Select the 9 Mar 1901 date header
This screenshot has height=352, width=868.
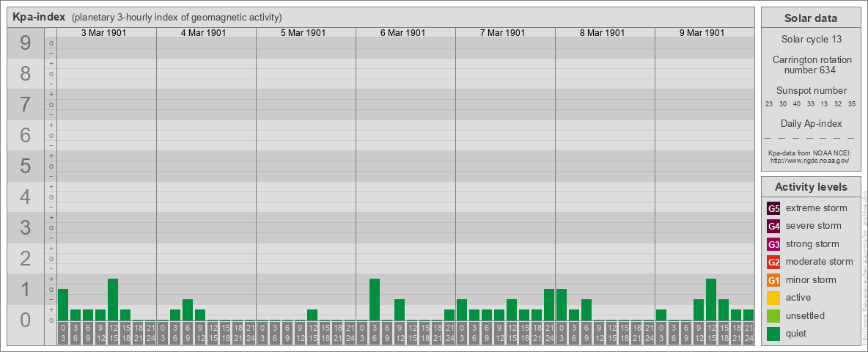pyautogui.click(x=702, y=33)
